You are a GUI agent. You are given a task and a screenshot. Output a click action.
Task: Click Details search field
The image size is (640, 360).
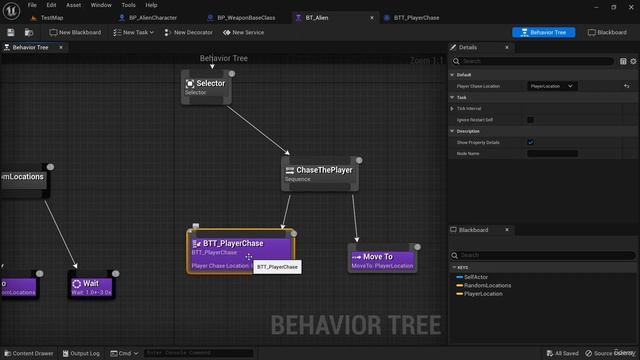533,61
